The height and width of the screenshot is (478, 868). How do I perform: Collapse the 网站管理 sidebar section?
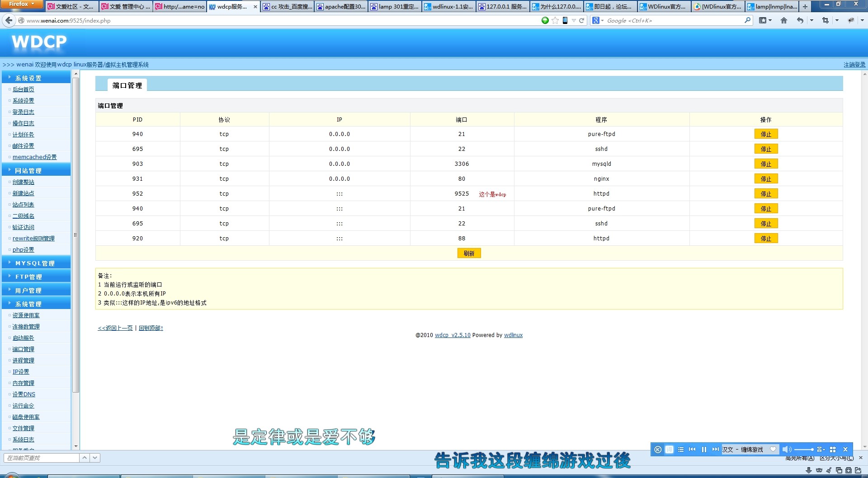pos(36,170)
